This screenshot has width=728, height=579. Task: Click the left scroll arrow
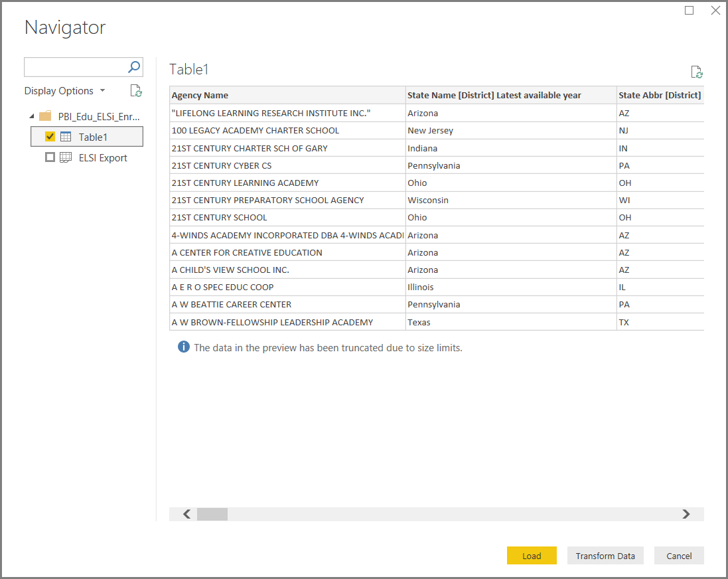point(186,514)
